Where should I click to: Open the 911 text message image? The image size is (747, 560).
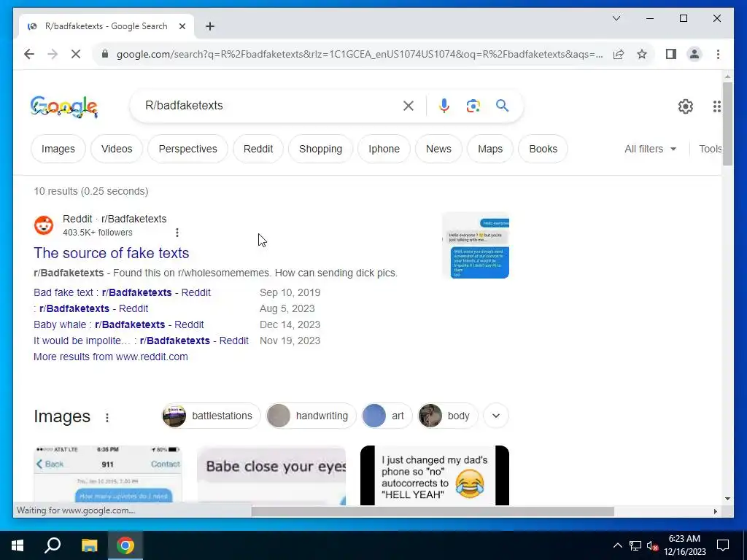point(108,475)
